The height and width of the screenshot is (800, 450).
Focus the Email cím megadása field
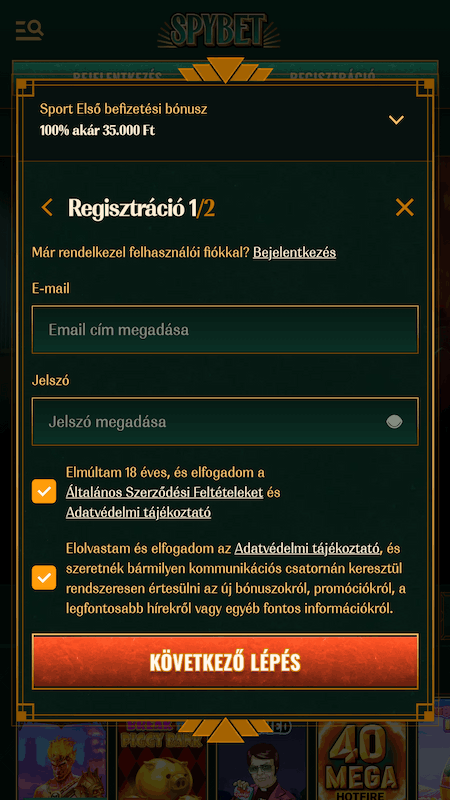225,330
